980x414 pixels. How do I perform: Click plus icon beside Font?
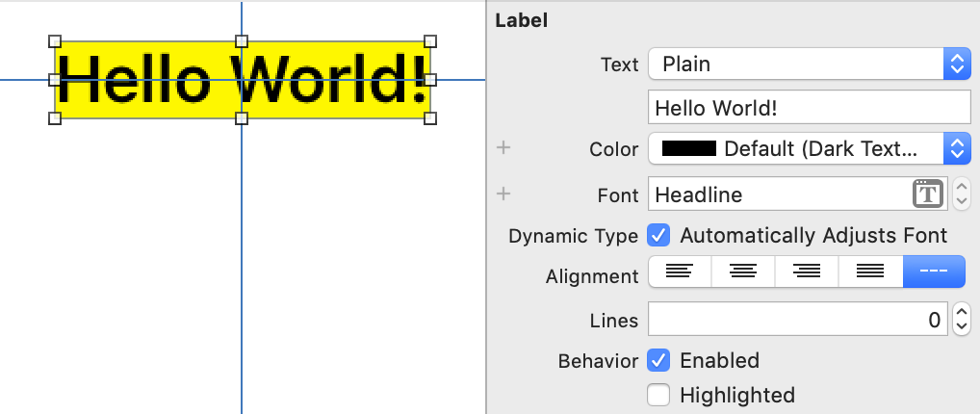(x=503, y=194)
